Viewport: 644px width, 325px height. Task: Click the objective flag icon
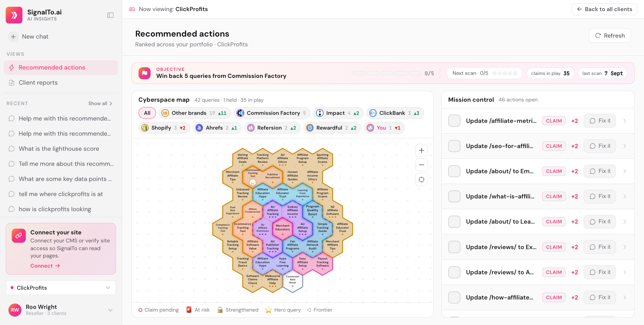tap(145, 73)
